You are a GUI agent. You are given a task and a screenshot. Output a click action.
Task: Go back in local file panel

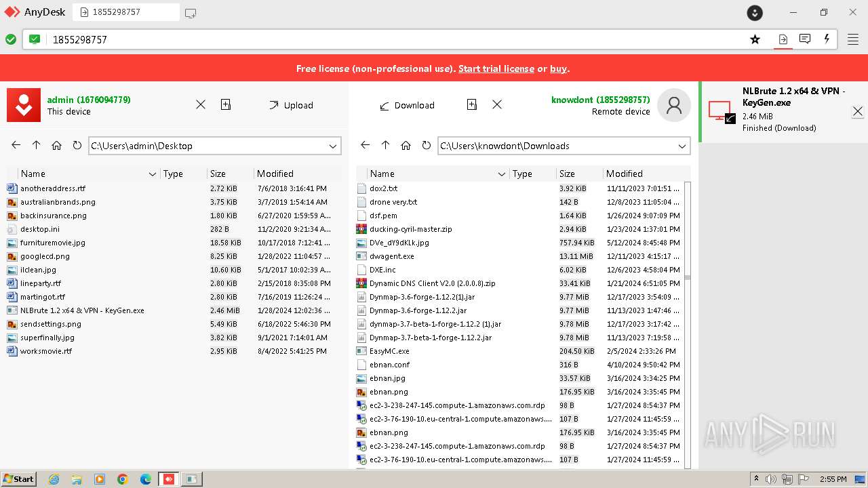(x=16, y=145)
